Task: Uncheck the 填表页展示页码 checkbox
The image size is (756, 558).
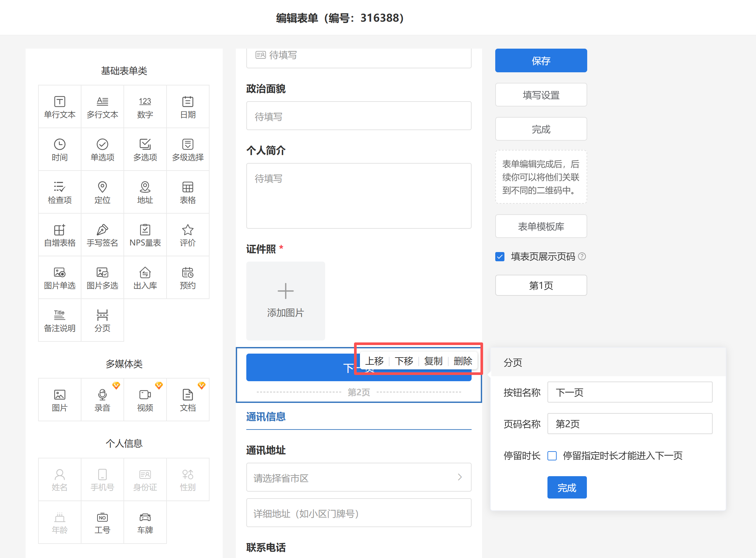Action: click(x=500, y=257)
